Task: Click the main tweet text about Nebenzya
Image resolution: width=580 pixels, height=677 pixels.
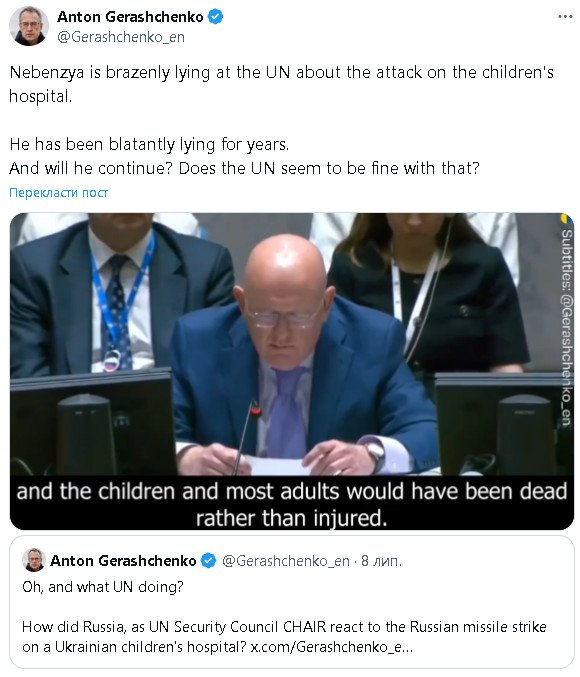Action: click(282, 84)
